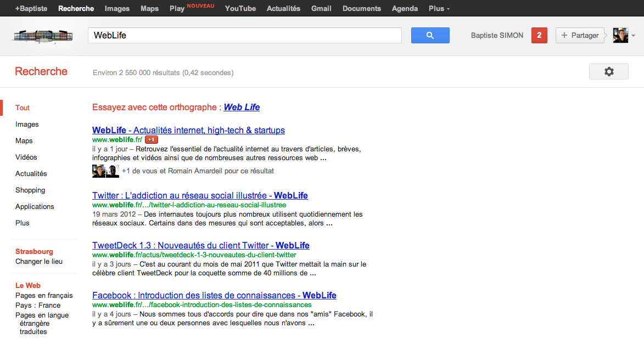Image resolution: width=644 pixels, height=339 pixels.
Task: Select Shopping search category
Action: (x=30, y=190)
